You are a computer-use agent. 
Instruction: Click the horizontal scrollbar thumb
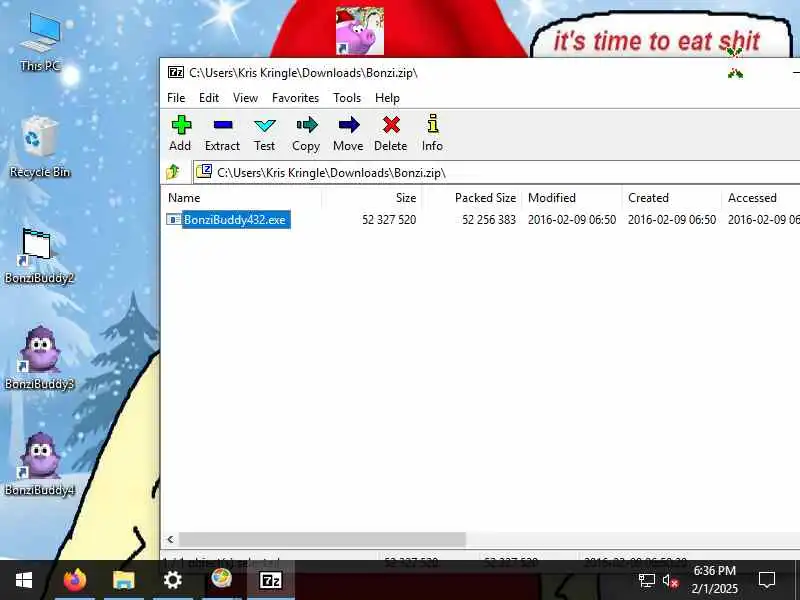point(322,539)
